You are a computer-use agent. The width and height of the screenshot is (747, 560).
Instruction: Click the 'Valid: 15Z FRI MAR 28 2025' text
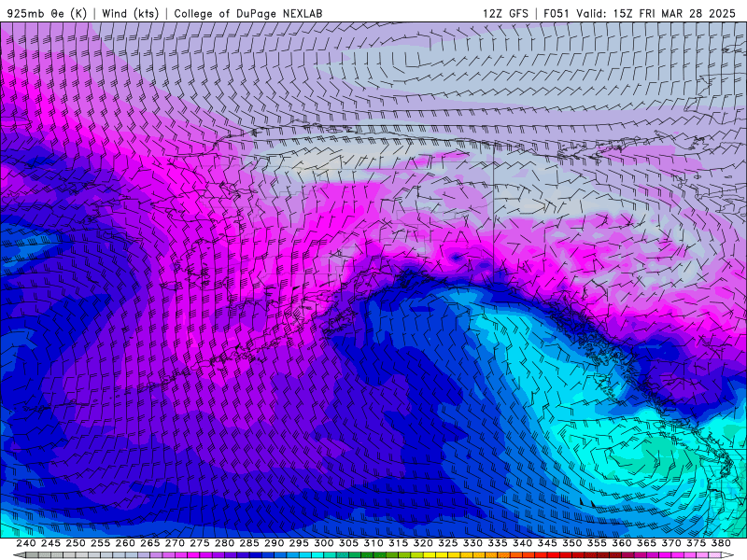(656, 13)
